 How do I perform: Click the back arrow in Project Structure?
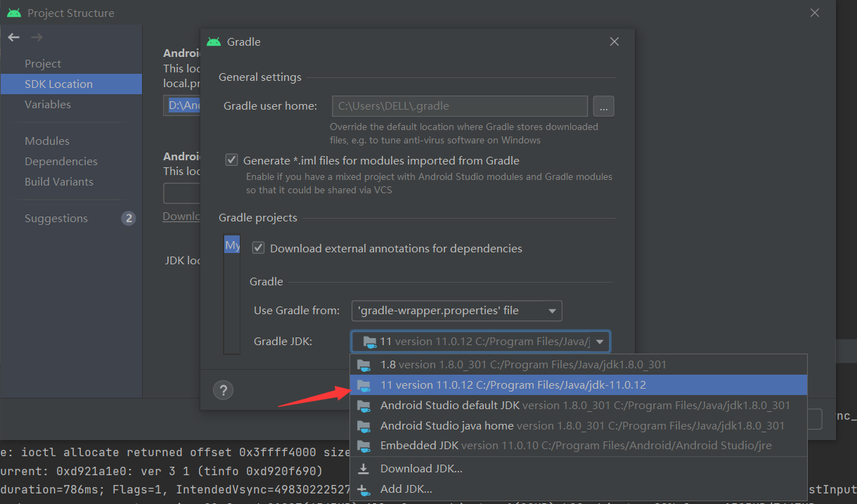coord(14,37)
